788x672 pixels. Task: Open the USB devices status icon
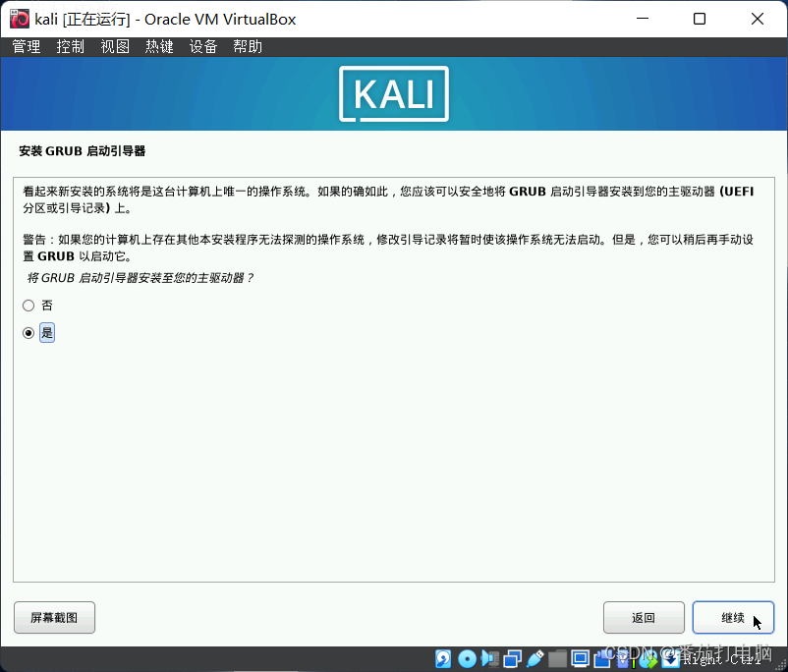click(x=535, y=658)
